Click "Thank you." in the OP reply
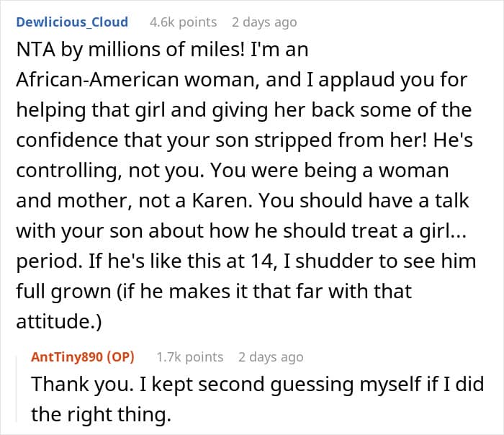This screenshot has width=504, height=435. point(70,385)
